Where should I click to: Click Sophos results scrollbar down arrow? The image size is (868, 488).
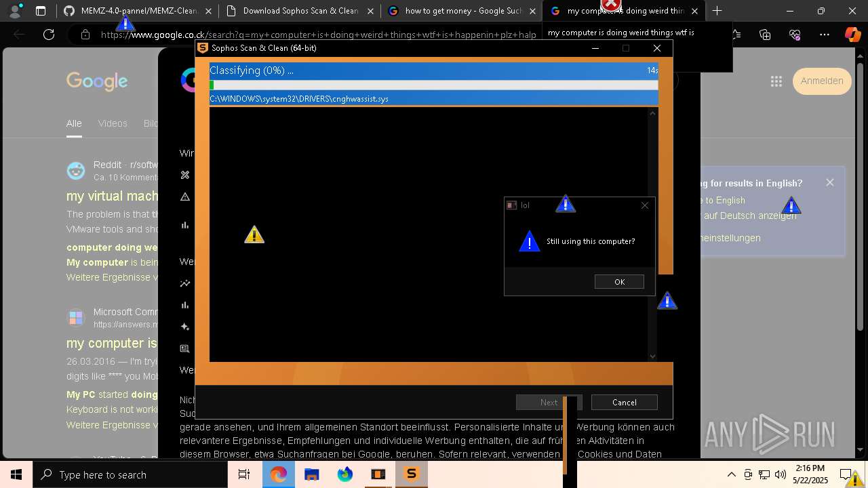(x=652, y=356)
